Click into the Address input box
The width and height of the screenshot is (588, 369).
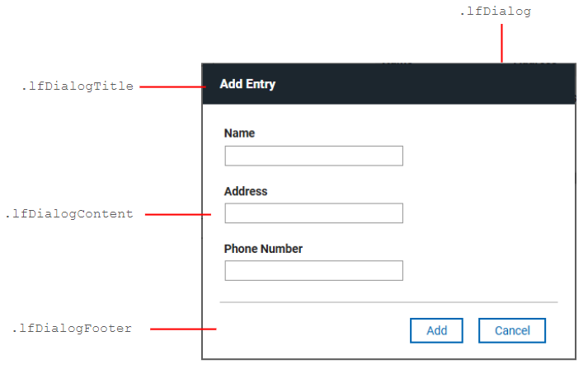pyautogui.click(x=313, y=213)
